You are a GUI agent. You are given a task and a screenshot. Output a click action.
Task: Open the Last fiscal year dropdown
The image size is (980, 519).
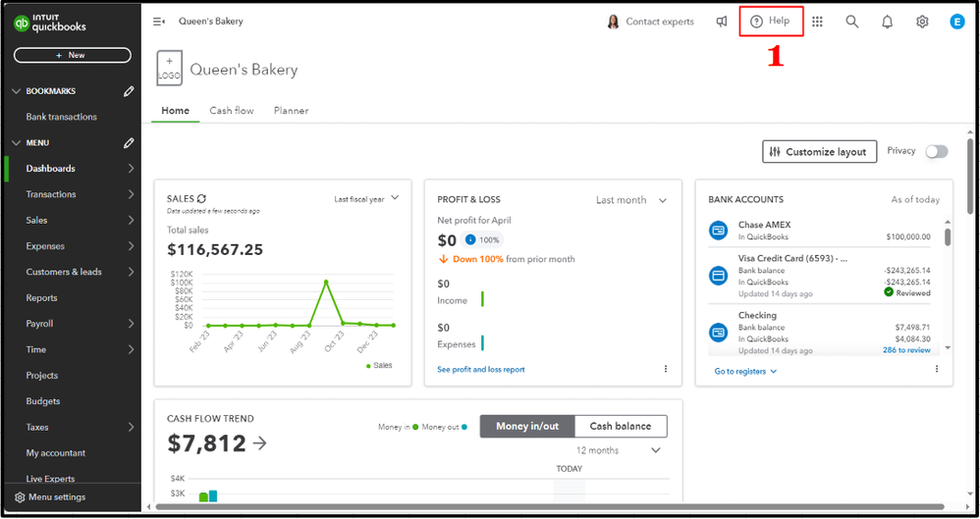366,198
